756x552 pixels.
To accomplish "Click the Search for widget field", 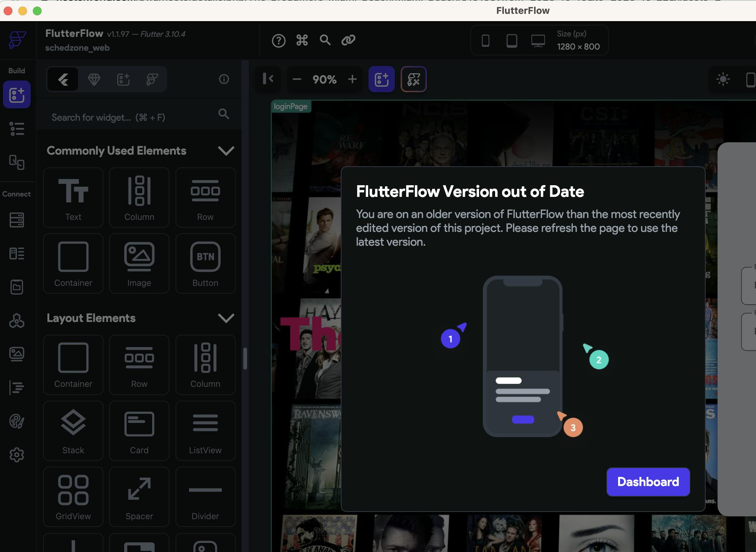I will [x=131, y=117].
